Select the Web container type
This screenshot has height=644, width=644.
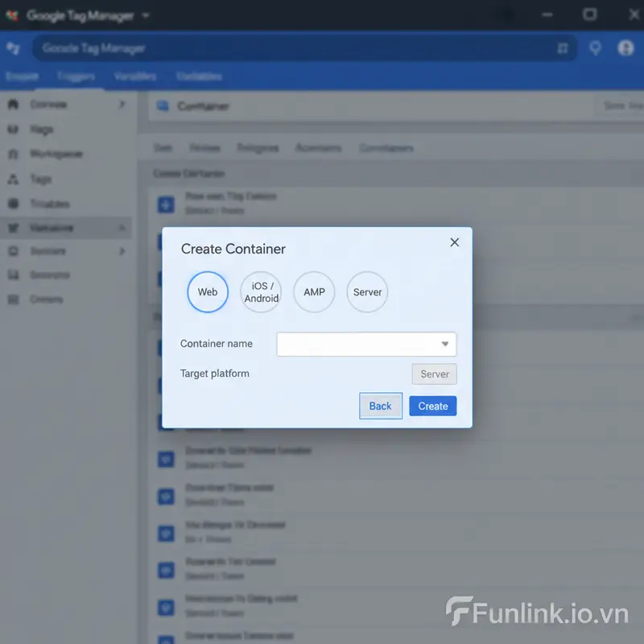click(207, 292)
